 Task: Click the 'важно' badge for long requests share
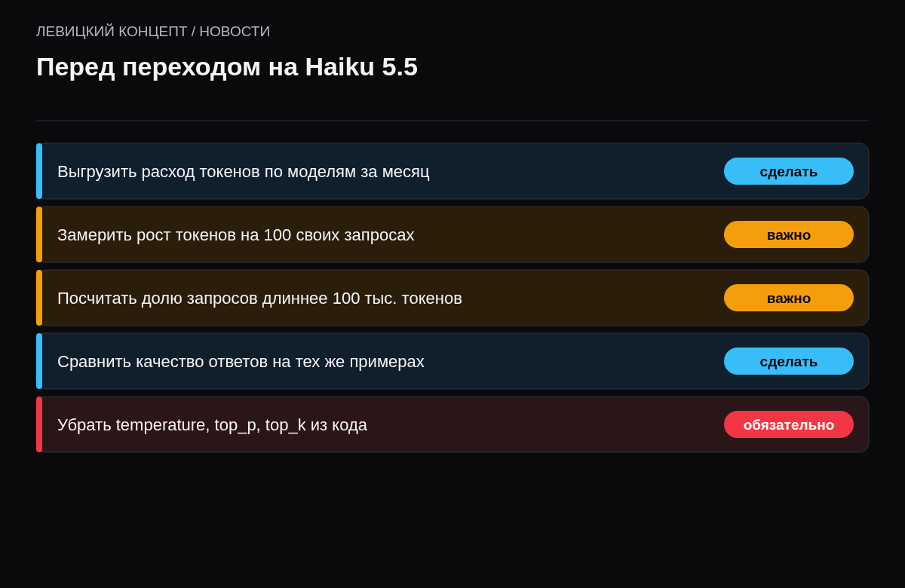789,298
